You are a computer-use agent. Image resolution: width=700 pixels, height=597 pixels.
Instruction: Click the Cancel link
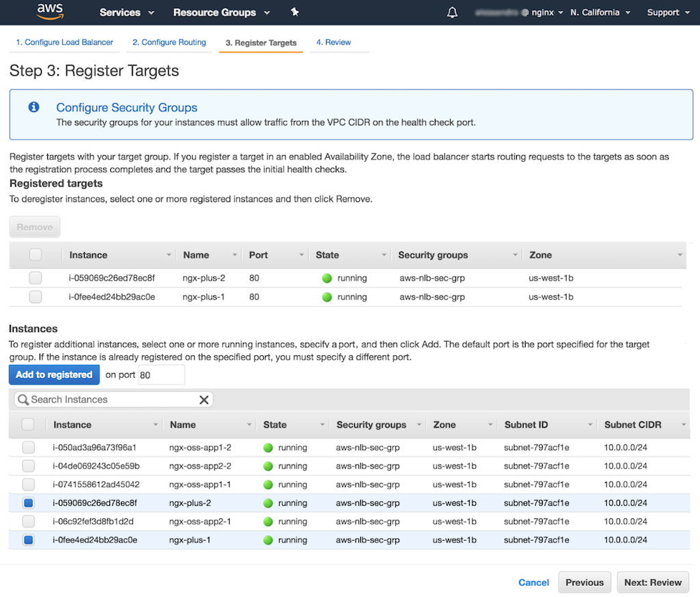[533, 583]
